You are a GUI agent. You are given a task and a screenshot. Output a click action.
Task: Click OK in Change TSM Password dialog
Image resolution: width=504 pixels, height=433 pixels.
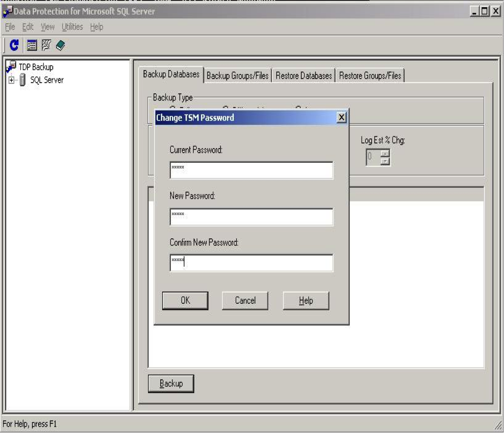tap(185, 301)
